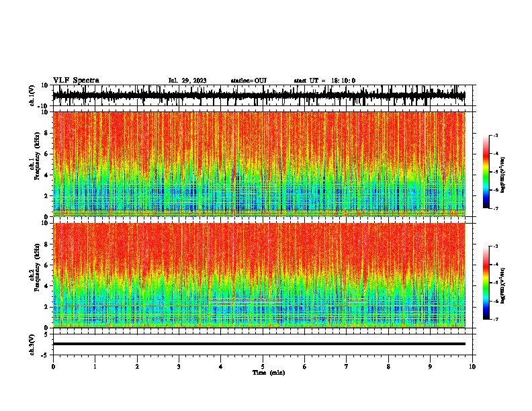Click the horizontal emission line in ch.2 near 4-5 min
Screen dimensions: 532x411
pos(246,300)
